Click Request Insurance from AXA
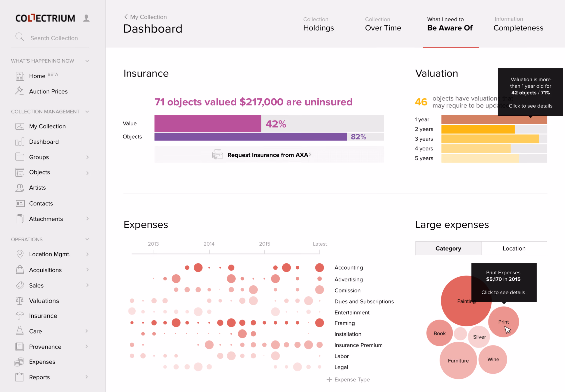Screen dimensions: 565x392 click(269, 155)
